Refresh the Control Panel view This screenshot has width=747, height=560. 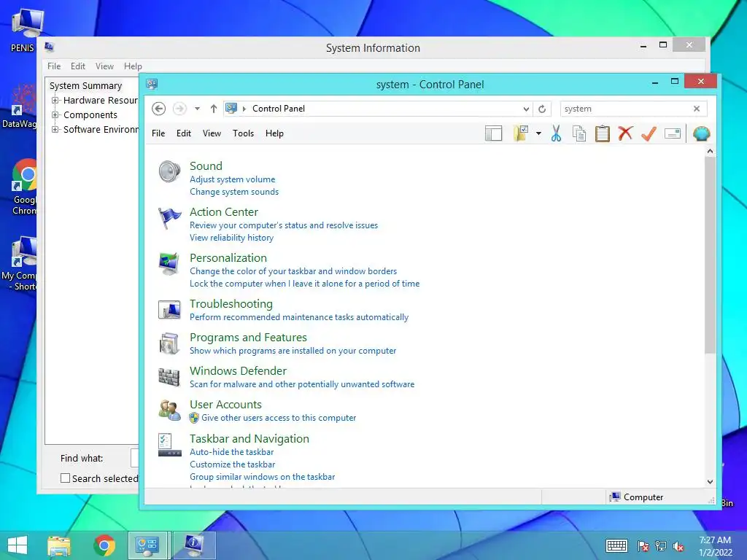tap(542, 109)
